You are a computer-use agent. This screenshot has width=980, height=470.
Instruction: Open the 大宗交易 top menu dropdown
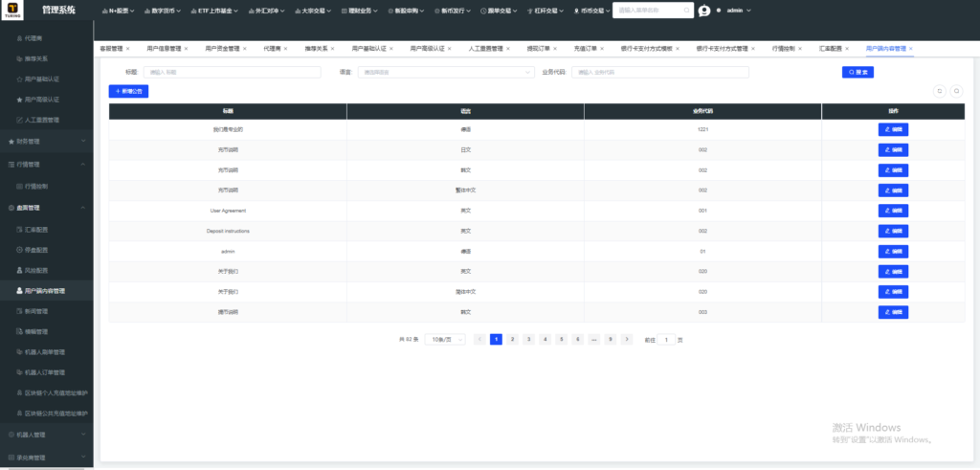pyautogui.click(x=312, y=11)
